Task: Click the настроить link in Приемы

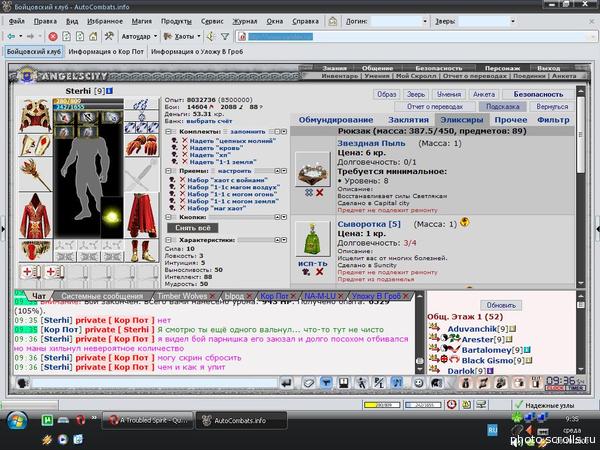Action: [x=234, y=171]
